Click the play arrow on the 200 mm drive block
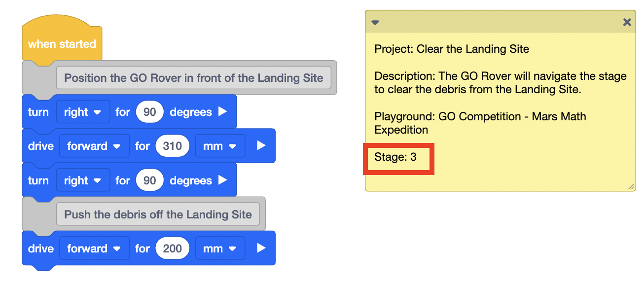644x283 pixels. 261,248
